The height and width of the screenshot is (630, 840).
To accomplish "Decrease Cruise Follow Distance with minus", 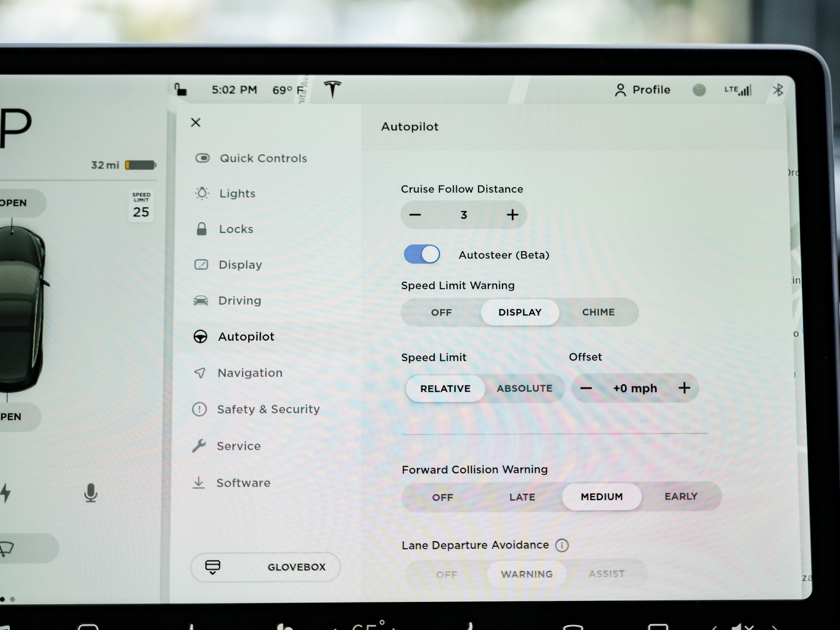I will coord(415,215).
